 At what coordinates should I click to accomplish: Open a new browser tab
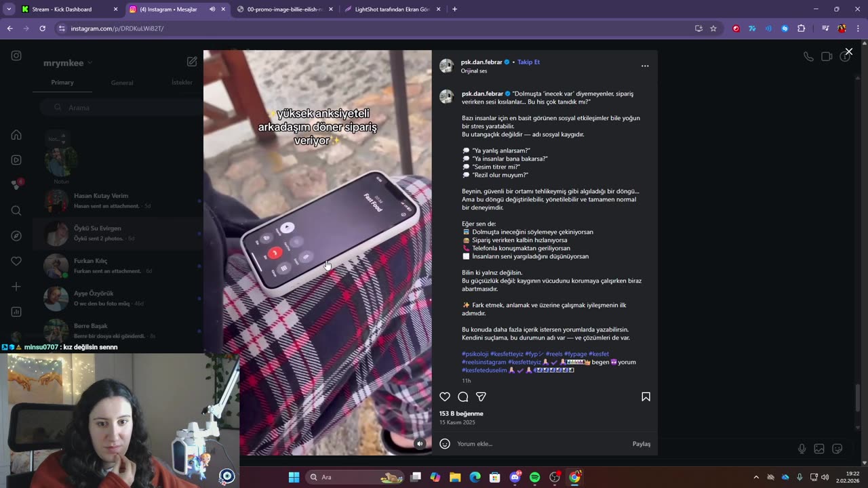(454, 9)
